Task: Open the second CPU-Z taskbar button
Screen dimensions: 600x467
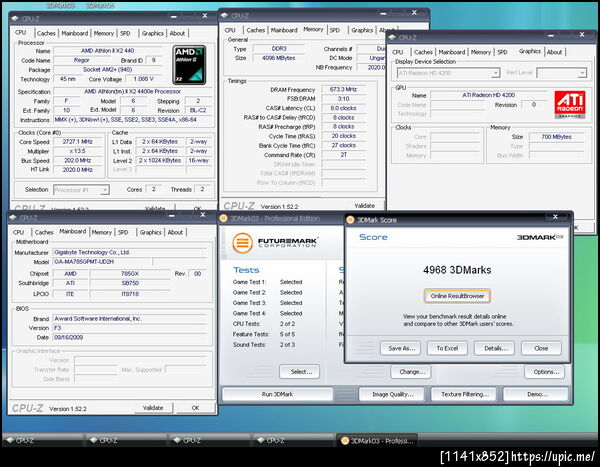Action: (x=126, y=440)
